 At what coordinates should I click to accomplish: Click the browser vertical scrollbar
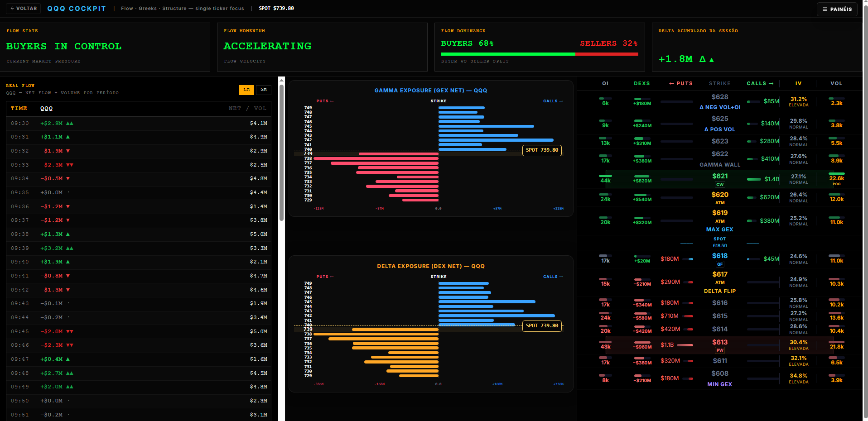(865, 210)
